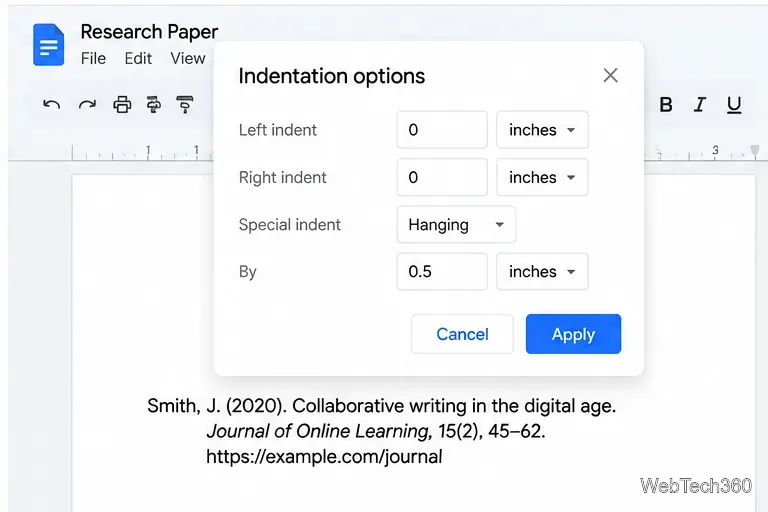This screenshot has height=512, width=768.
Task: Open the Google Docs home icon
Action: tap(48, 45)
